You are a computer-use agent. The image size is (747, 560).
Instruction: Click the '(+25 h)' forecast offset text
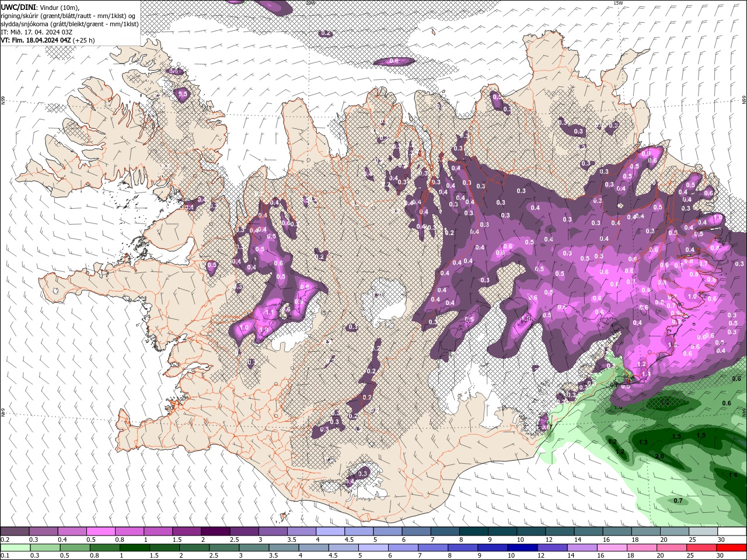[x=84, y=40]
